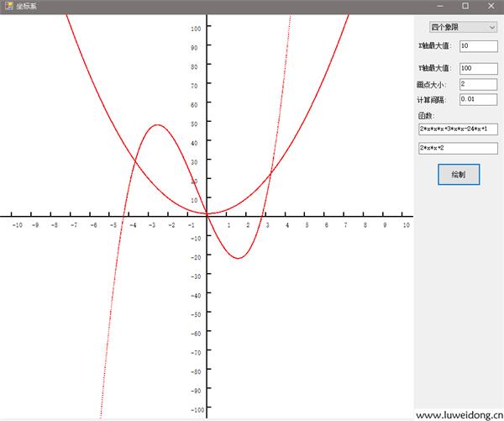Focus the X轴最大值 input field
The image size is (504, 421).
pyautogui.click(x=478, y=46)
